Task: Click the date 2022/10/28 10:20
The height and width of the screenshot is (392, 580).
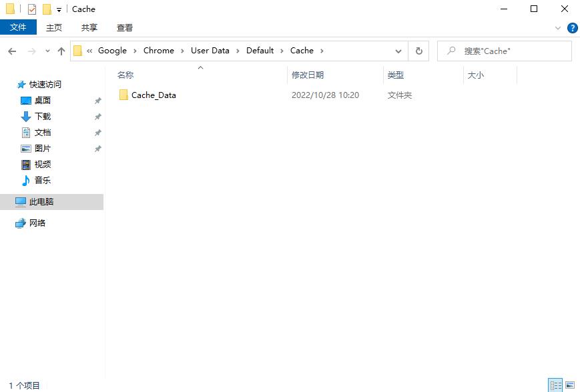Action: pos(325,95)
